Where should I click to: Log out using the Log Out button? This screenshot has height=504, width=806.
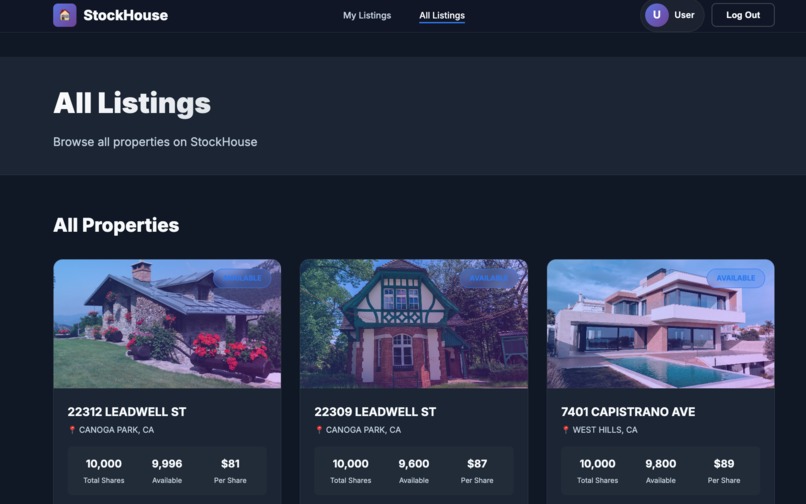pyautogui.click(x=743, y=15)
